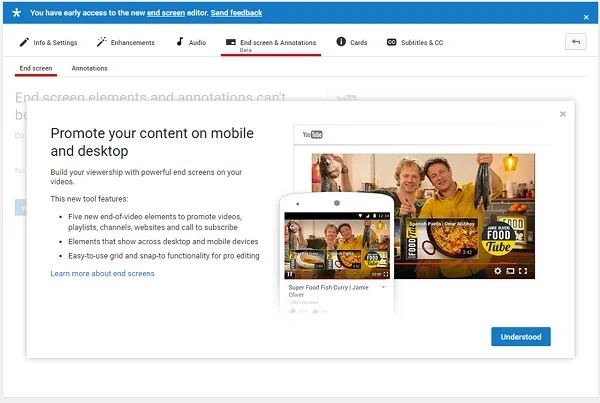
Task: Click the back arrow button at top right
Action: click(575, 42)
